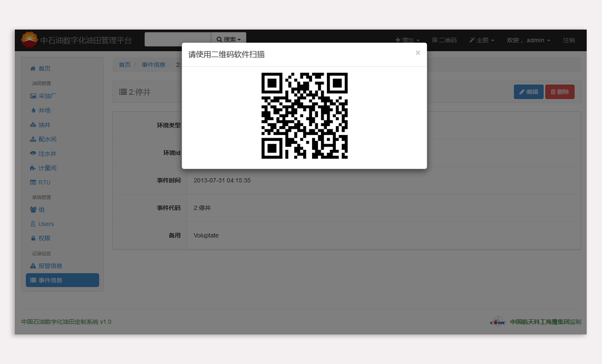Image resolution: width=602 pixels, height=364 pixels.
Task: Click 注销 logout link
Action: [x=569, y=41]
